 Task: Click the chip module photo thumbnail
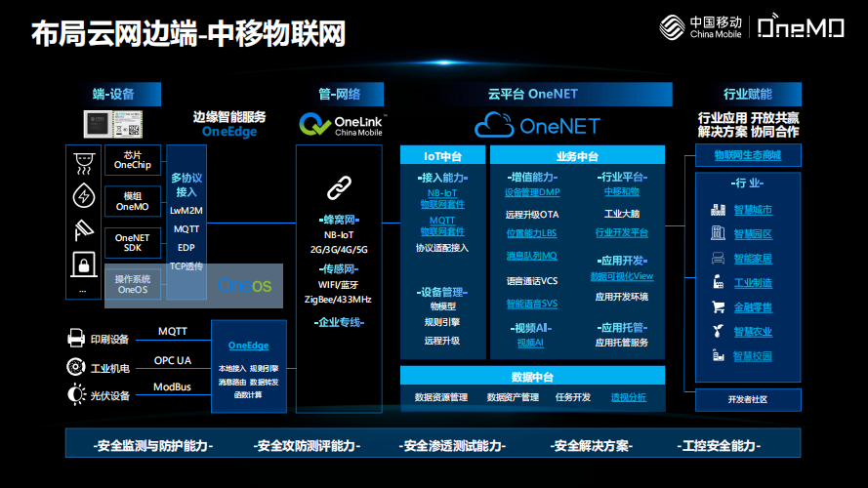[113, 124]
